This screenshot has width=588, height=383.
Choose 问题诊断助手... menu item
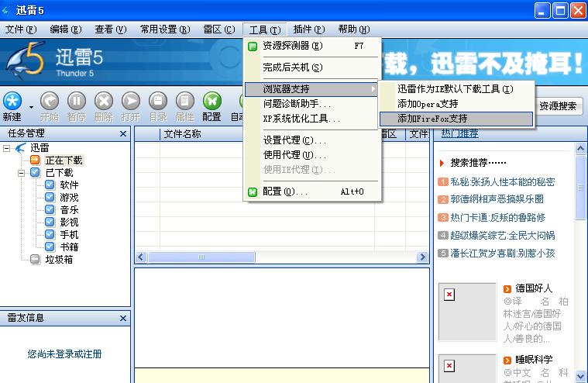click(312, 104)
